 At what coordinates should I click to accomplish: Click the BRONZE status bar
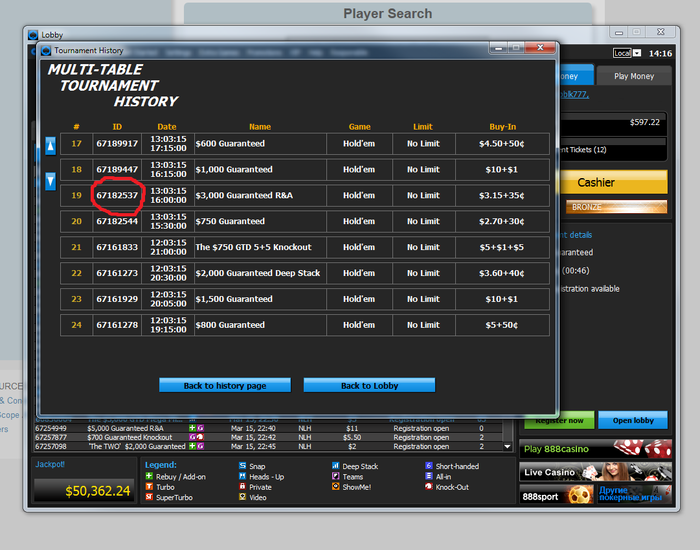pyautogui.click(x=617, y=207)
